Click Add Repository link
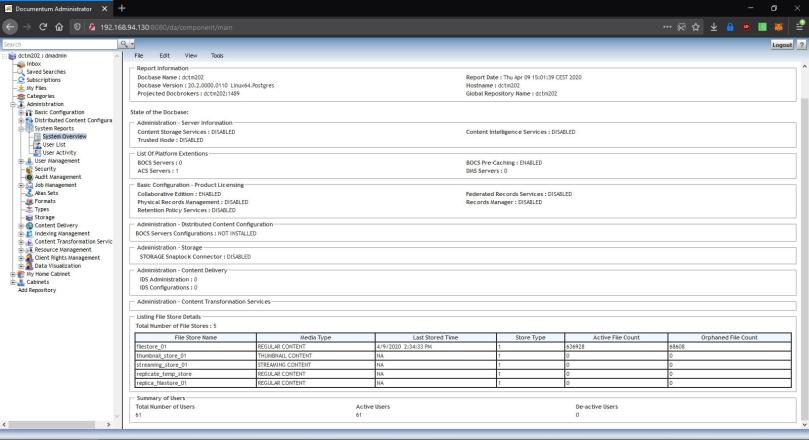This screenshot has height=440, width=809. tap(37, 289)
